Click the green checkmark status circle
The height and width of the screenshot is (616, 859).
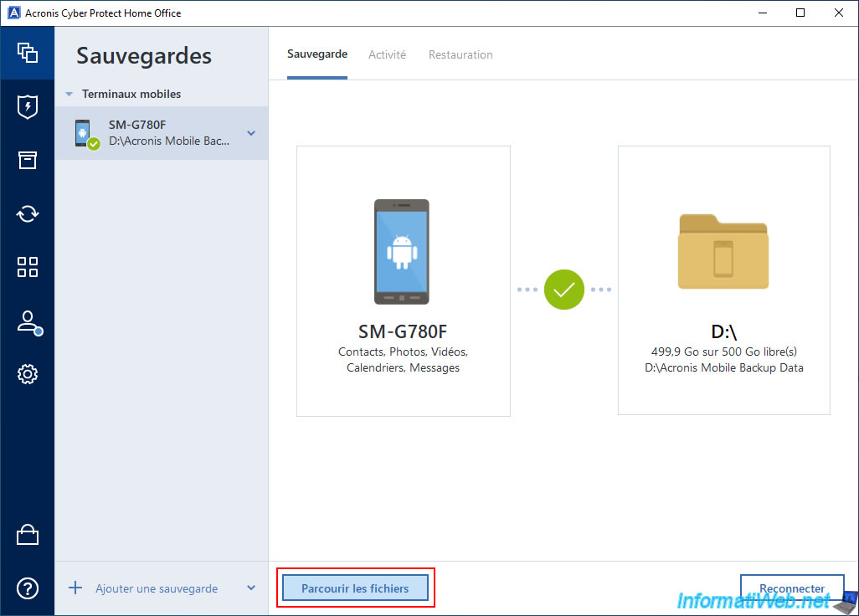(x=564, y=290)
